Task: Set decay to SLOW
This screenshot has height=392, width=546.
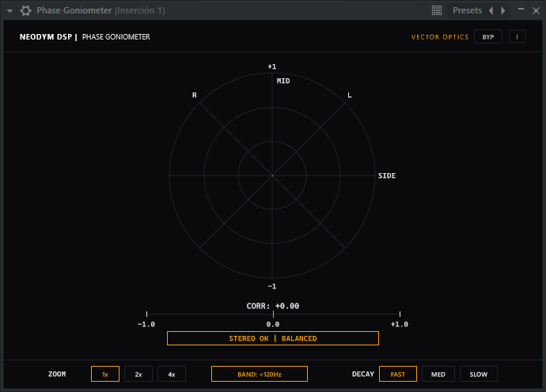Action: [x=479, y=375]
